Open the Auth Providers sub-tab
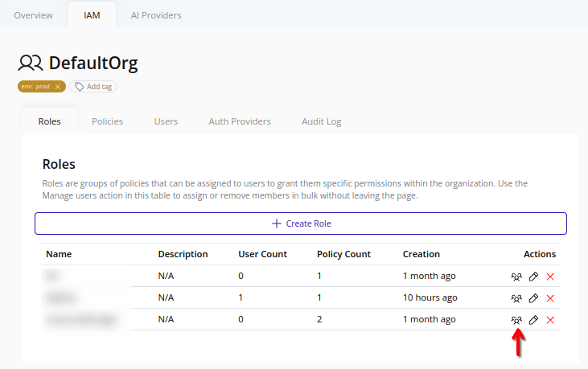The image size is (588, 369). click(x=240, y=121)
